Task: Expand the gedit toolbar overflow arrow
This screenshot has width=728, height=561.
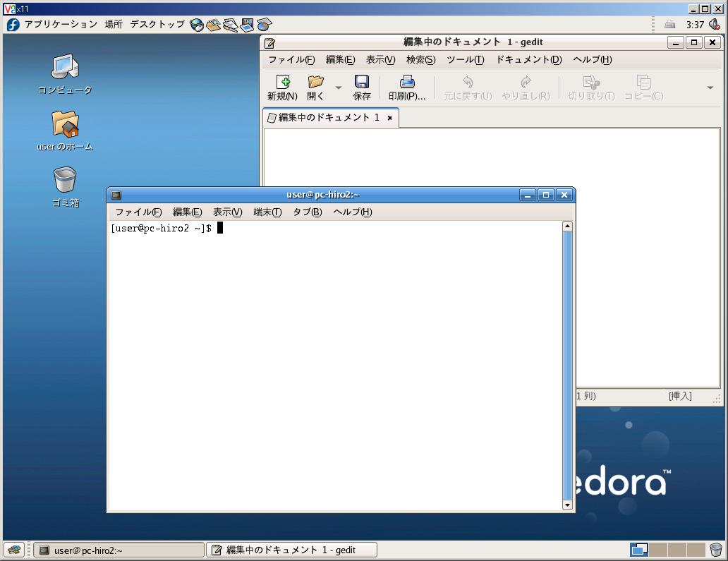Action: [x=710, y=88]
